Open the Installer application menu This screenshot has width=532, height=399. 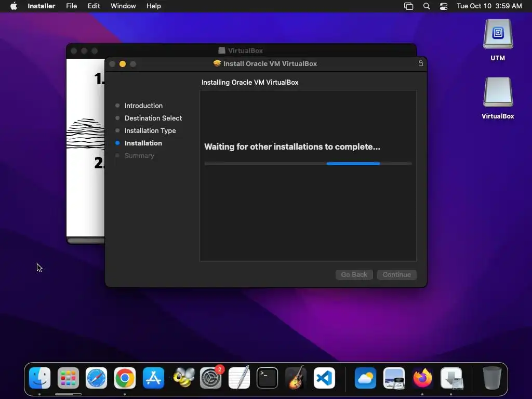tap(42, 6)
